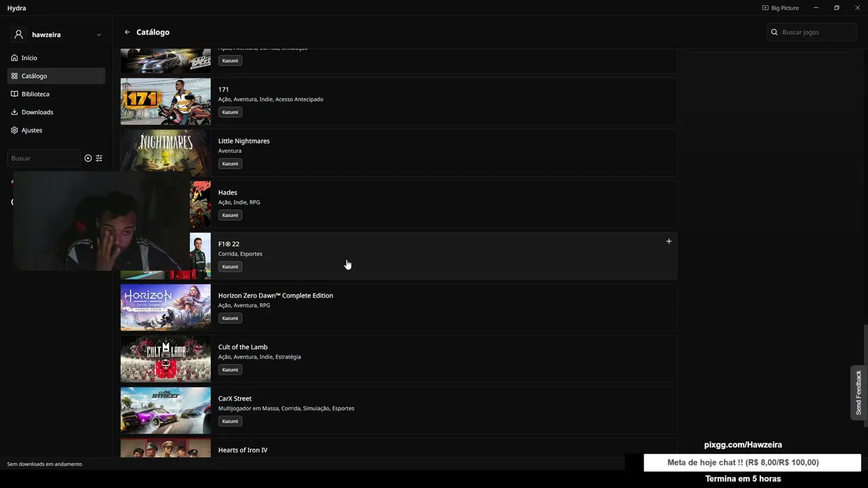Click the plus icon on the F1 22 row
868x488 pixels.
(x=669, y=241)
